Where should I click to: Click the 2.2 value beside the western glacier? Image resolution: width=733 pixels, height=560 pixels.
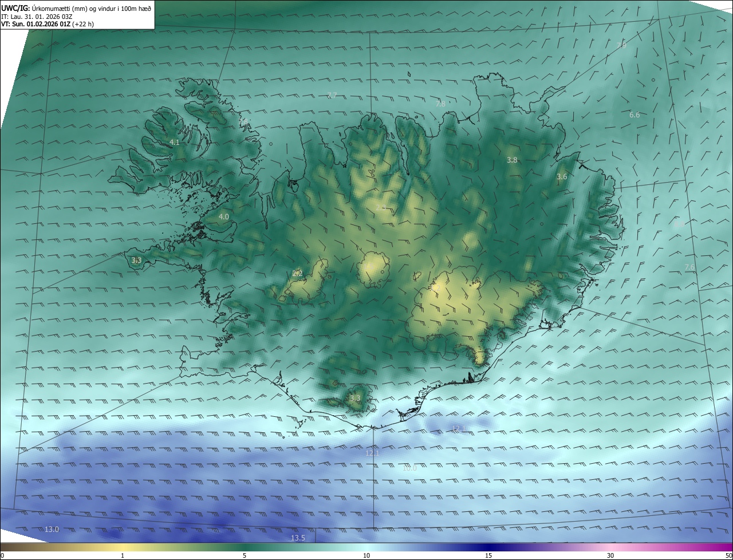297,274
